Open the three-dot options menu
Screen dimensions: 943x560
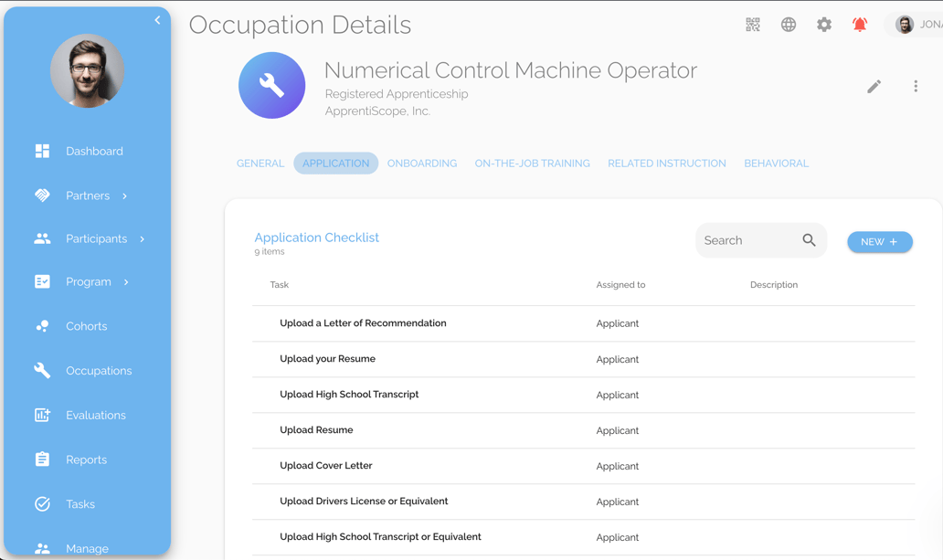point(916,86)
